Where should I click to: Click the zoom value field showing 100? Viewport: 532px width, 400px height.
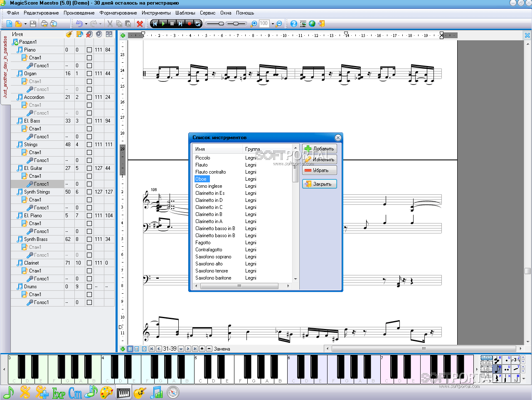point(264,24)
